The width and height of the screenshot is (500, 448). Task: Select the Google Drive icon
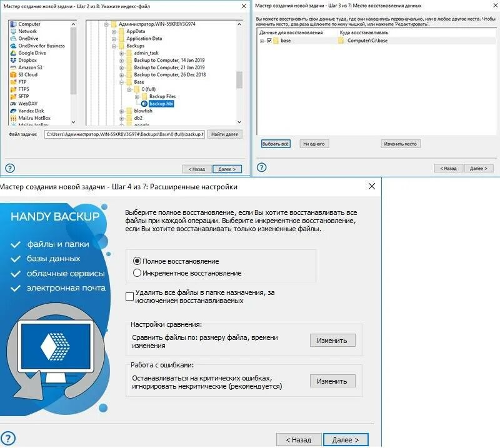13,53
